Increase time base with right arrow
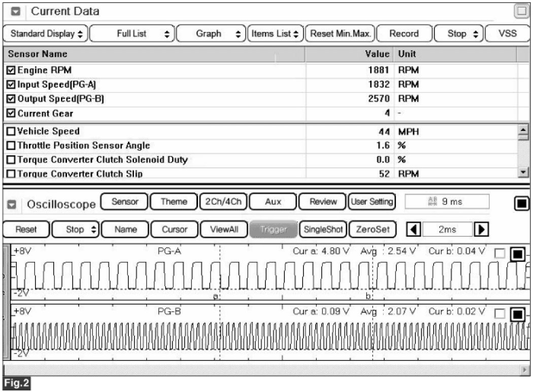 pos(479,229)
